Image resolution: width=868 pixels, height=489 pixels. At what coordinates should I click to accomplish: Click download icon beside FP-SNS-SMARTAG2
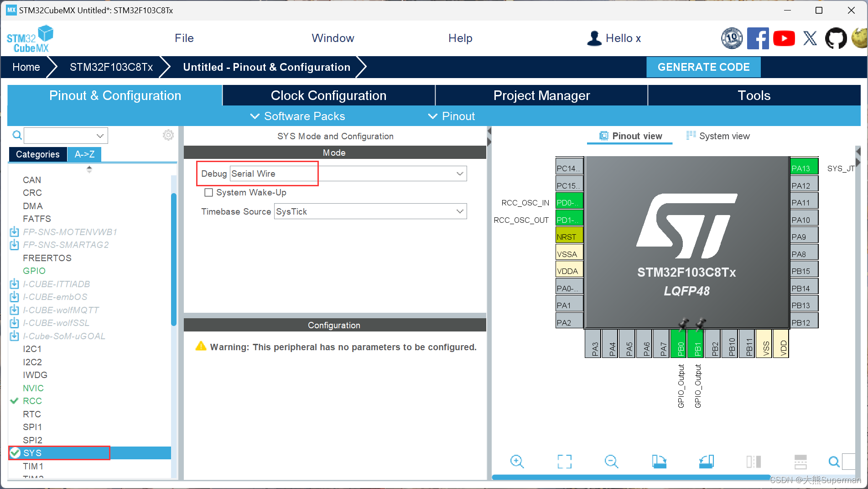point(15,245)
